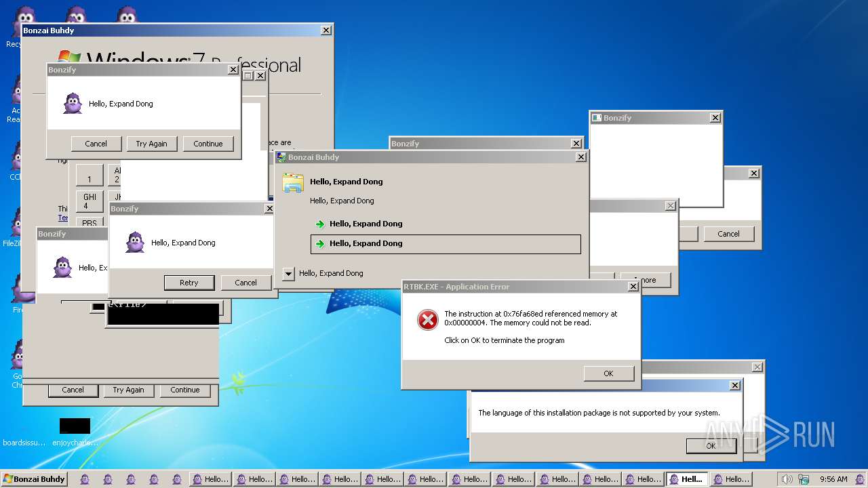Click Try Again in top-left Bonzify dialog
The image size is (868, 488).
[x=151, y=144]
